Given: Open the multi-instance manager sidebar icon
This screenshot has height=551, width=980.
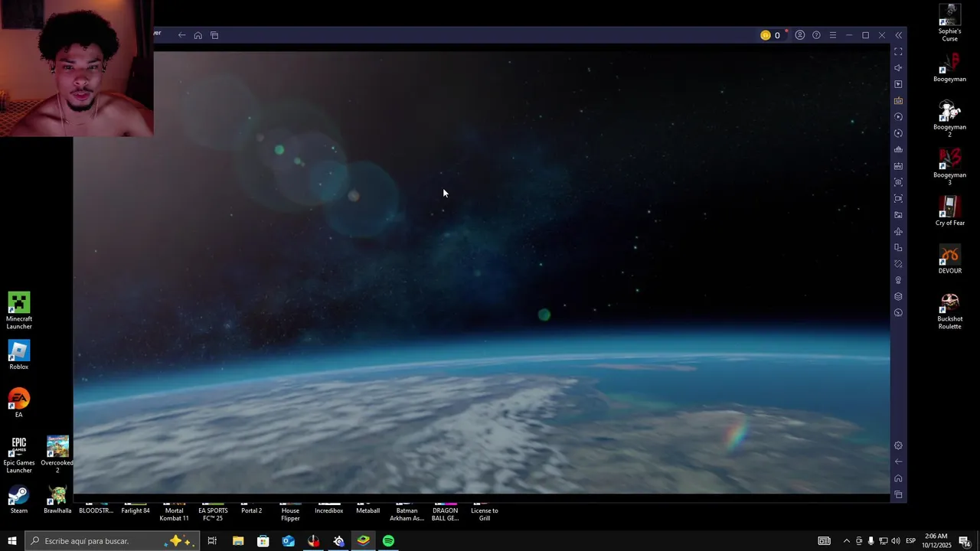Looking at the screenshot, I should pyautogui.click(x=898, y=149).
